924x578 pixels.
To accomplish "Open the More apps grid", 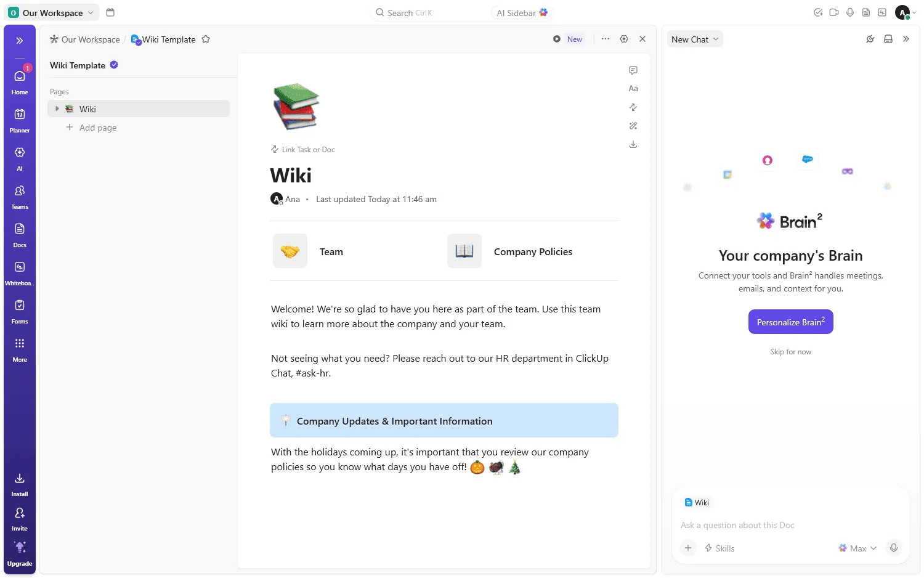I will pos(20,349).
